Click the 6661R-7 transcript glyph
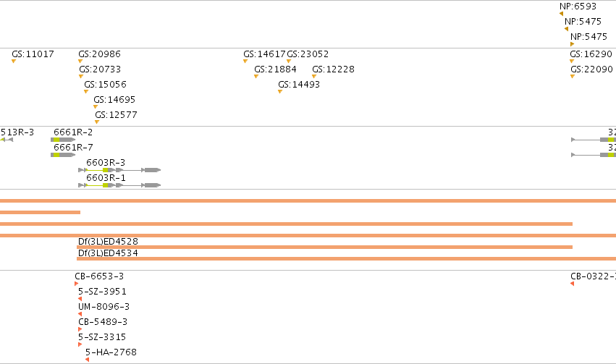Viewport: 616px width, 364px height. coord(63,155)
